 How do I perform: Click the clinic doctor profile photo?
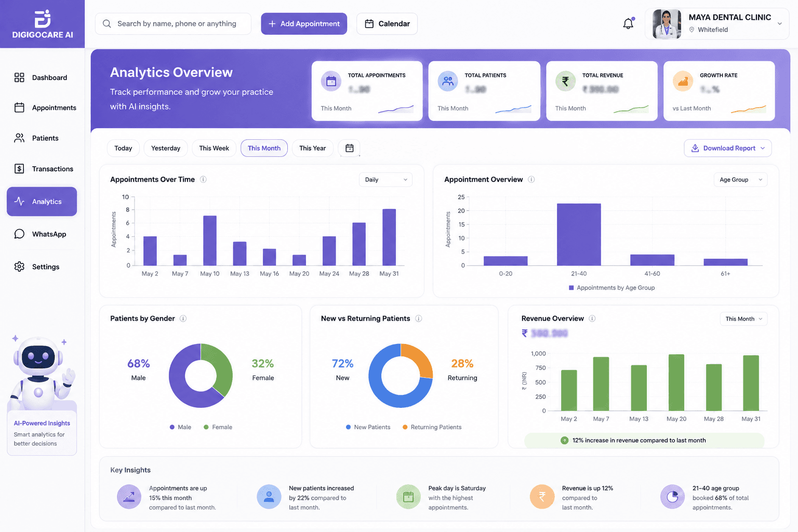[x=667, y=24]
